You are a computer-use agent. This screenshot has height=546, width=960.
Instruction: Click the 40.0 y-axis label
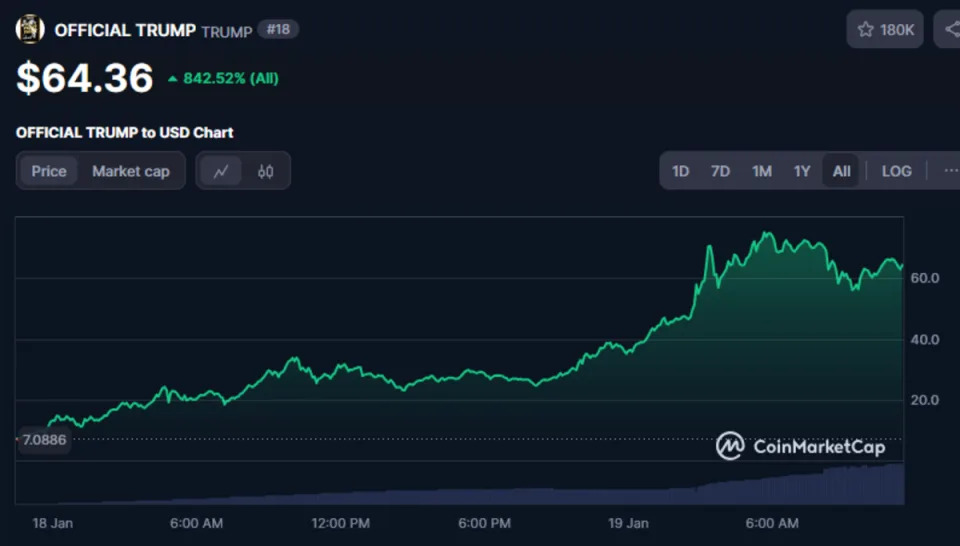(x=924, y=339)
